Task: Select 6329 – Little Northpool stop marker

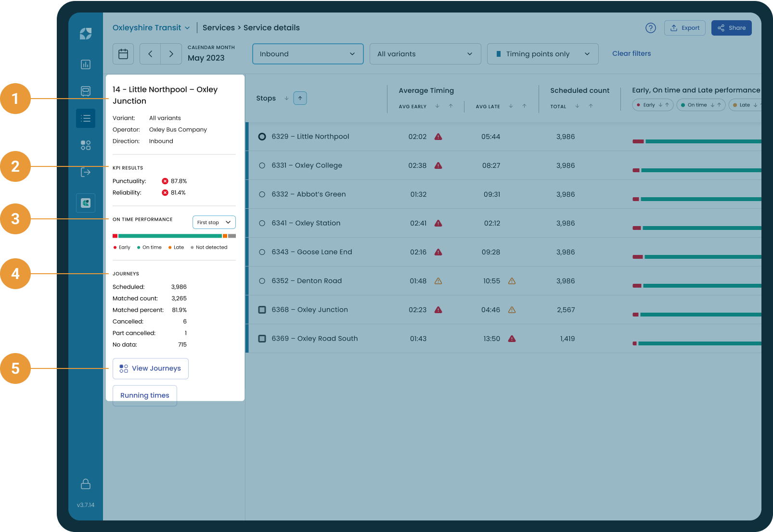Action: 262,137
